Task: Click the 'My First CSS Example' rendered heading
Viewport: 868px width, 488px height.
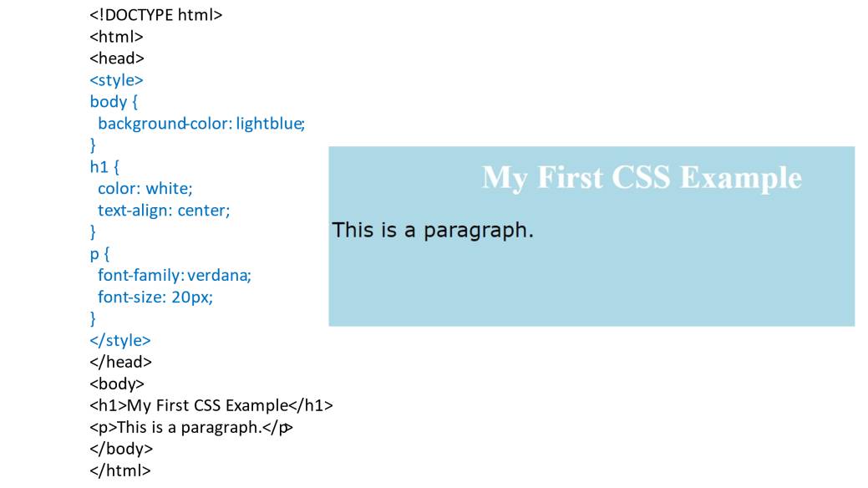Action: point(642,178)
